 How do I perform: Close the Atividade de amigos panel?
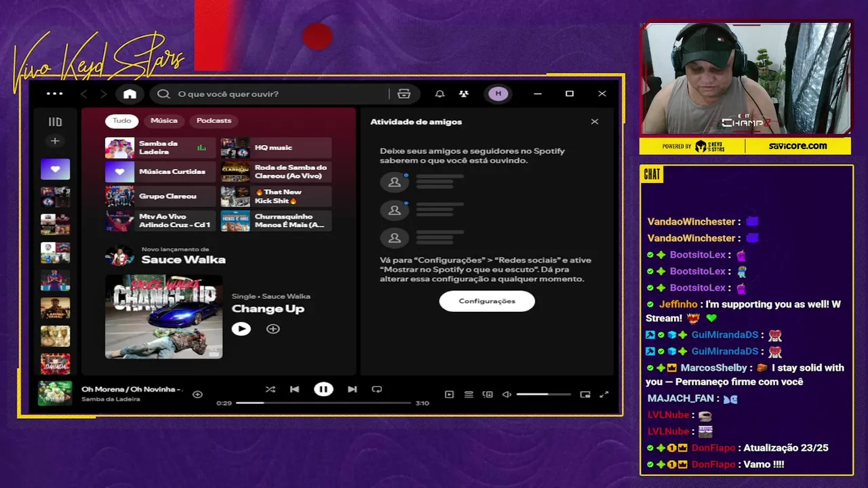click(595, 122)
